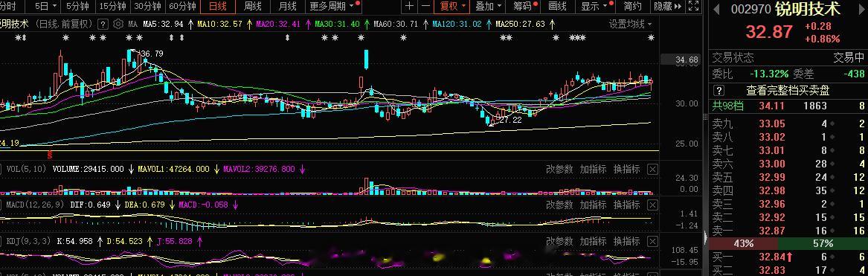Viewport: 868px width, 276px height.
Task: Click the last event star marker above chart
Action: pyautogui.click(x=651, y=38)
